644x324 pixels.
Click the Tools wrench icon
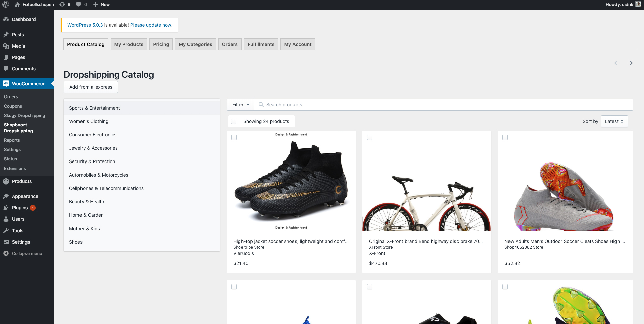[6, 231]
